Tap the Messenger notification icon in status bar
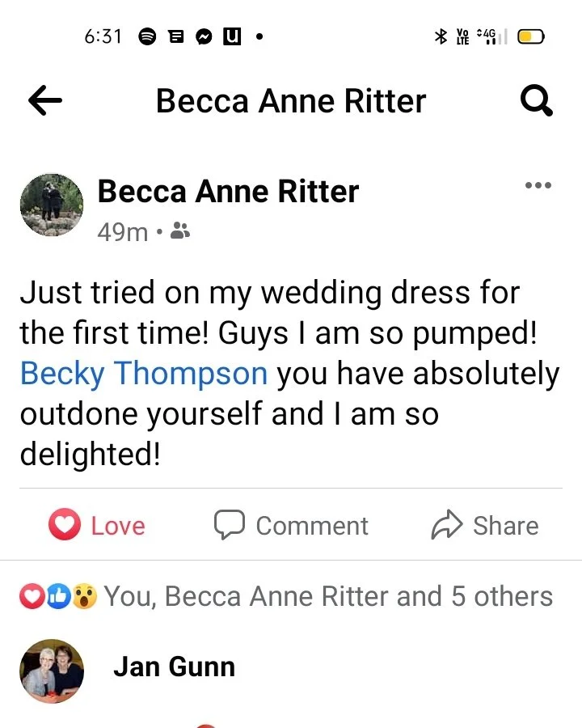The width and height of the screenshot is (582, 728). pos(204,36)
